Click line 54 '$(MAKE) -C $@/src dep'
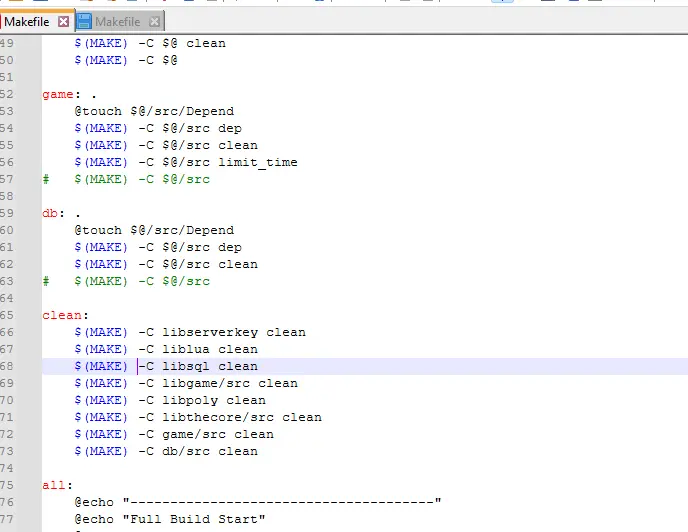This screenshot has height=532, width=688. pyautogui.click(x=158, y=128)
